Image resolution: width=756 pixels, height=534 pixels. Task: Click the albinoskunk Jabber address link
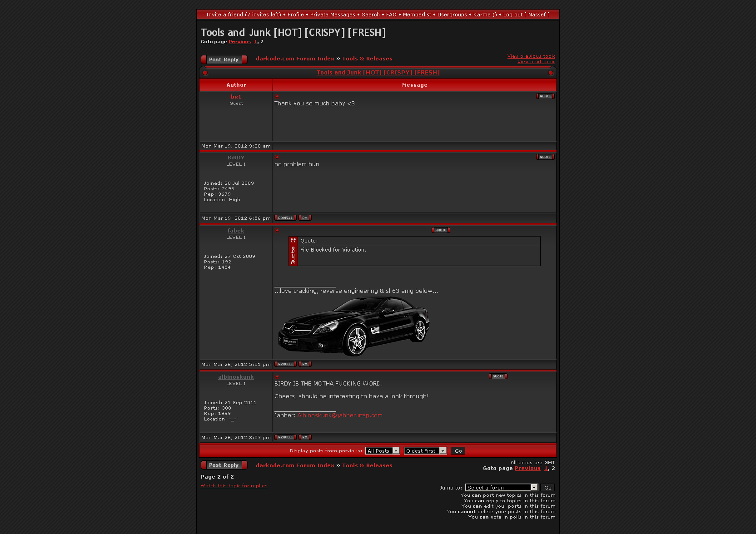coord(340,415)
